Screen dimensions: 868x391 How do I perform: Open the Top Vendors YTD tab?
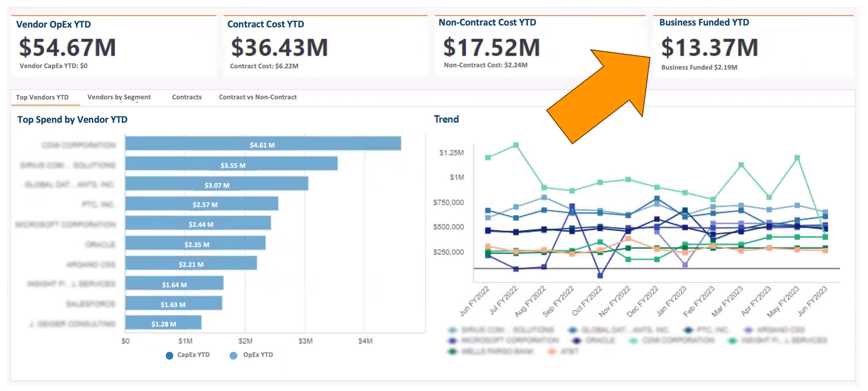[42, 97]
